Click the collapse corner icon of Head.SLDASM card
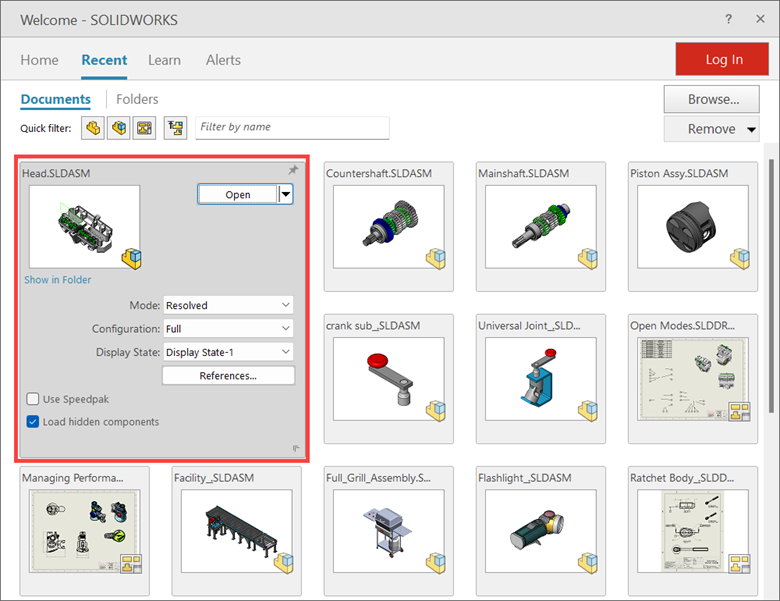The height and width of the screenshot is (601, 780). click(296, 448)
